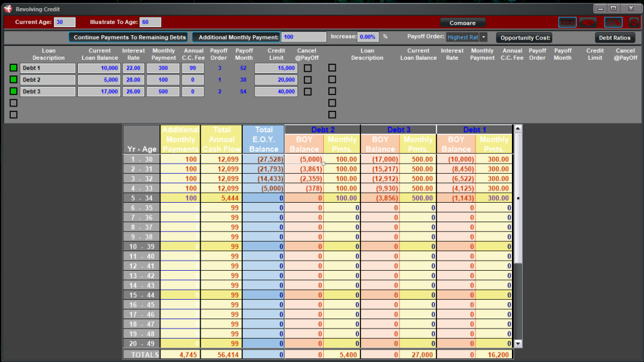Screen dimensions: 644x362
Task: Click Debt 2 payoff order 1
Action: click(219, 80)
